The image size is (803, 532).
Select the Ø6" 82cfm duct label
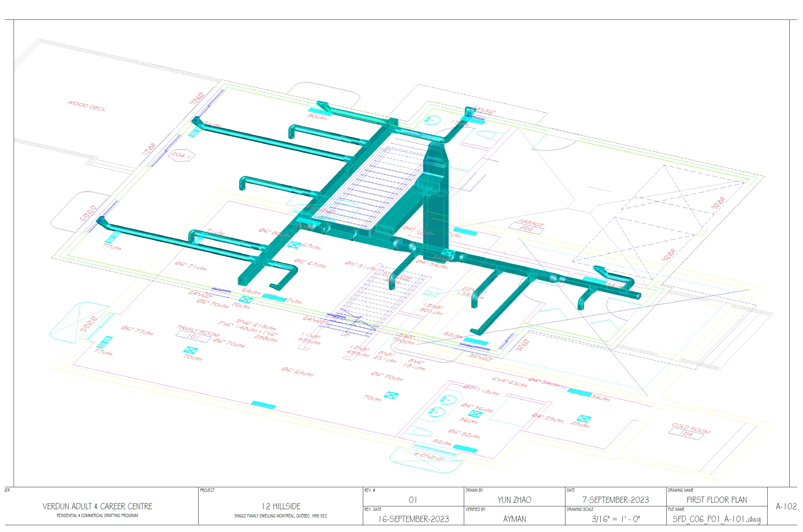[x=463, y=434]
